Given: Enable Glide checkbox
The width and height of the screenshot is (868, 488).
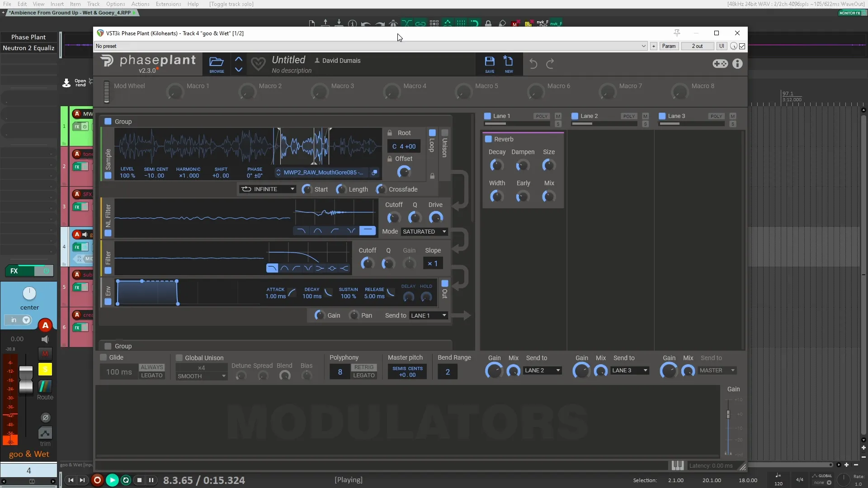Looking at the screenshot, I should coord(104,357).
